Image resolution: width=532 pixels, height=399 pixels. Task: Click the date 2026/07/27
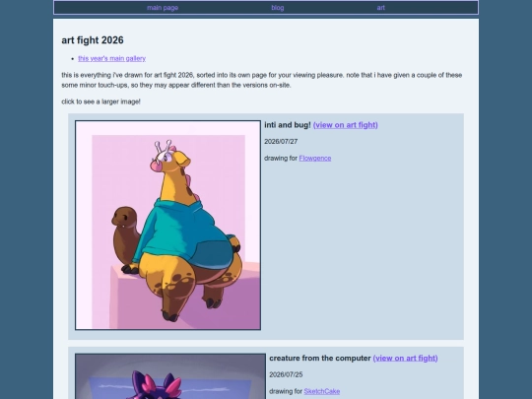[x=281, y=142]
